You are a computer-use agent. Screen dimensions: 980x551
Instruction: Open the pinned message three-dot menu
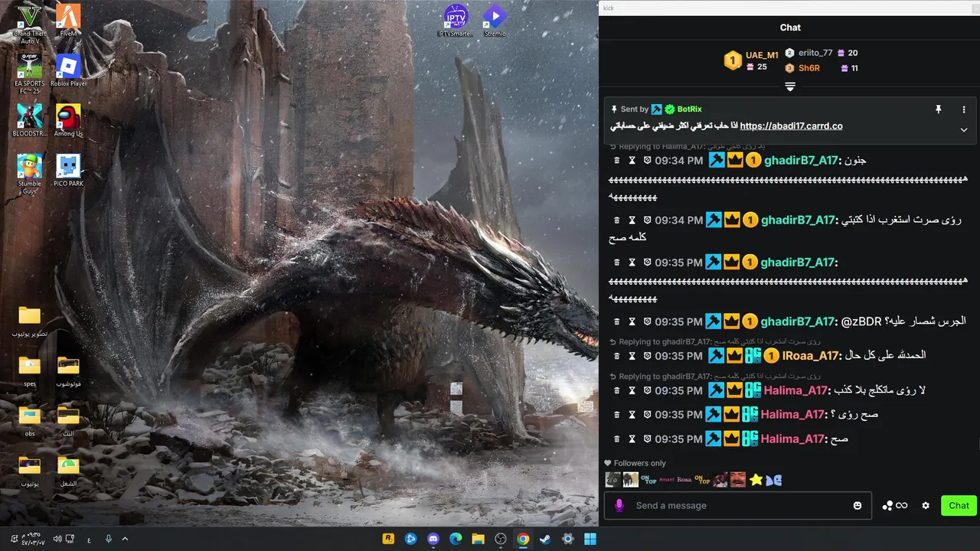point(964,109)
